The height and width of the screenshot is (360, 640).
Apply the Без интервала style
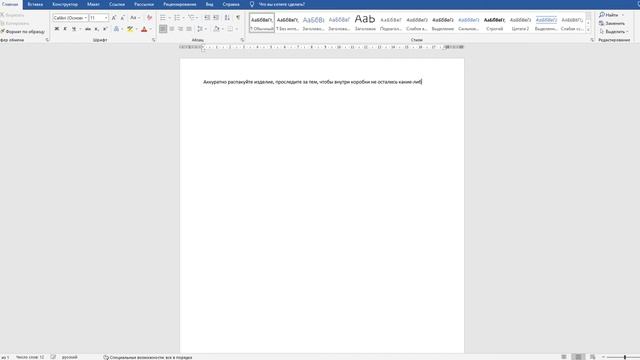tap(288, 22)
